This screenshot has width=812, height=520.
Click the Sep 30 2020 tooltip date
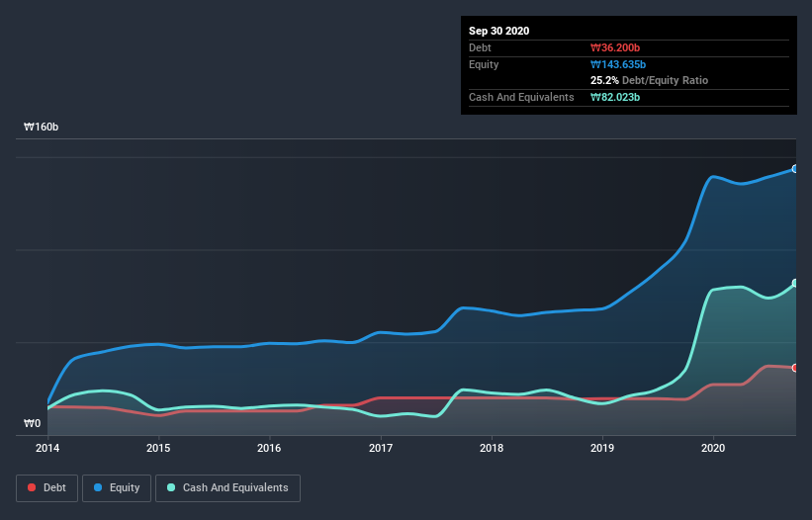click(x=498, y=31)
